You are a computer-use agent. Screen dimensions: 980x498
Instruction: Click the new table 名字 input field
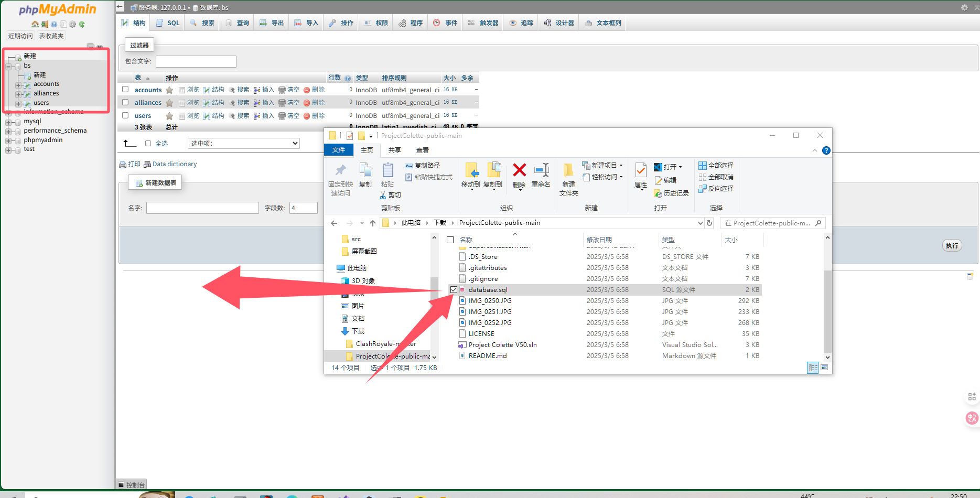point(202,208)
